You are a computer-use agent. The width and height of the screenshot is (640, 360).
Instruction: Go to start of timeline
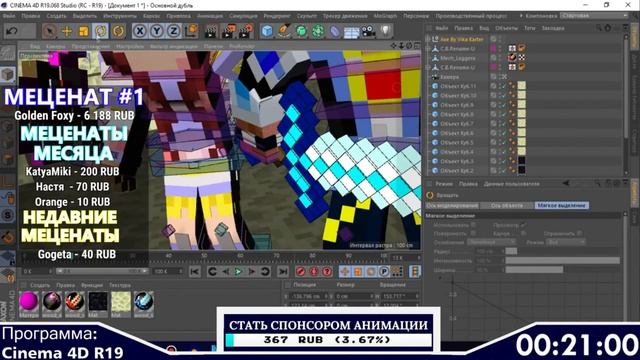(x=195, y=271)
